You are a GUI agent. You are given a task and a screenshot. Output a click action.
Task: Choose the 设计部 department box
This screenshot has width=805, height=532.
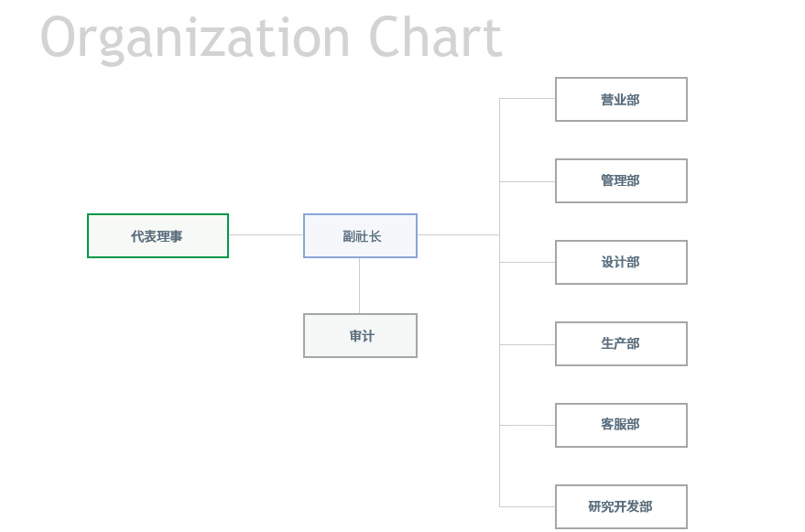[621, 263]
